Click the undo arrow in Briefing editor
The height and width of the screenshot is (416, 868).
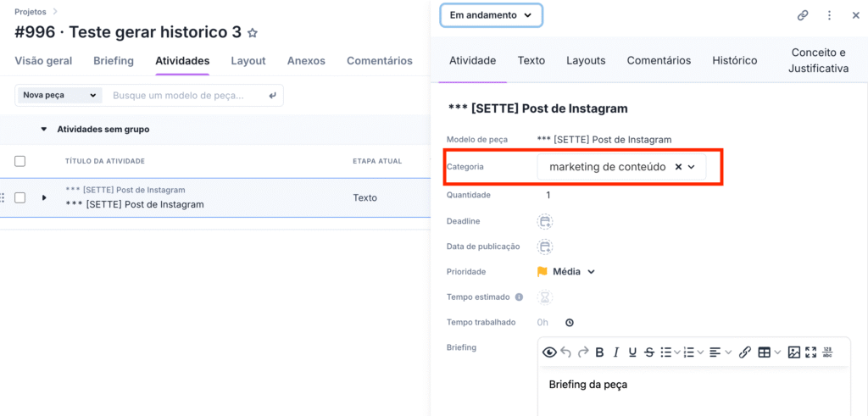coord(565,352)
